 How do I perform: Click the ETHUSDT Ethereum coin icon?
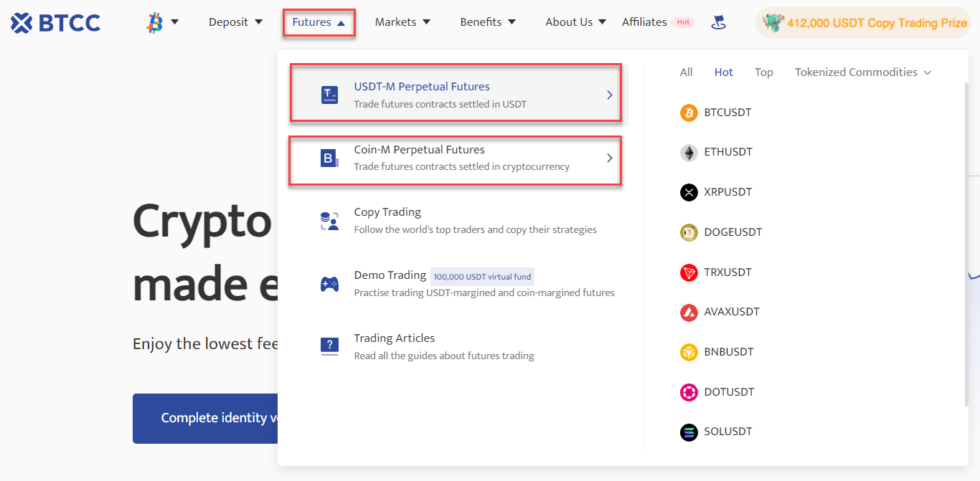coord(689,153)
